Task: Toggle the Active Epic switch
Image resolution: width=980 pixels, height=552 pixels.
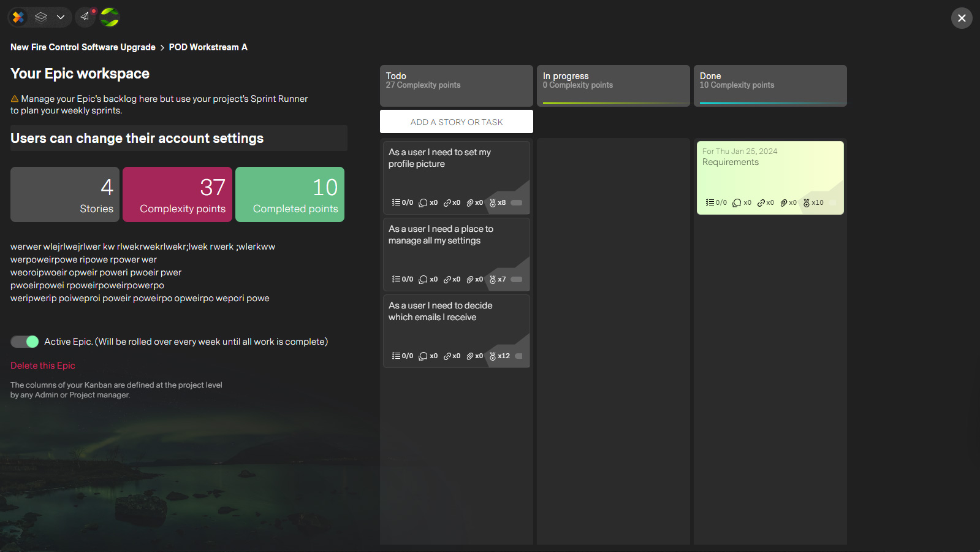Action: tap(25, 342)
